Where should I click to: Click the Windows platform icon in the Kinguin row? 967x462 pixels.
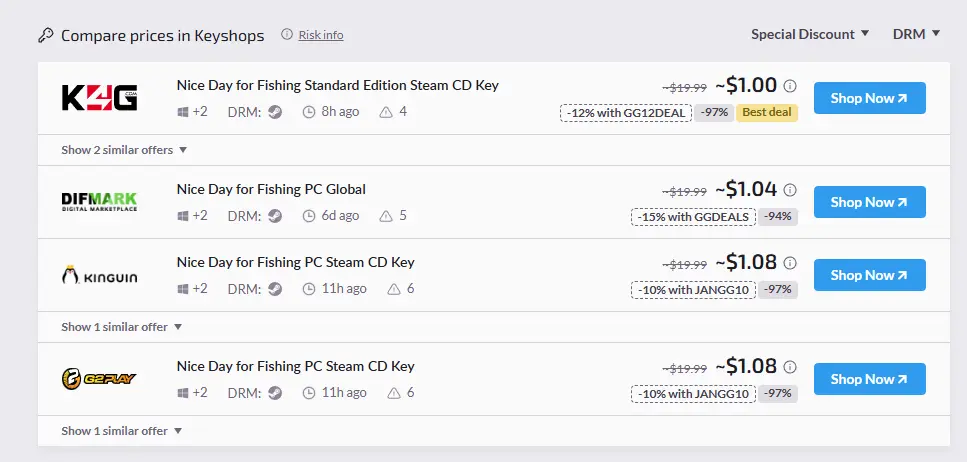(183, 289)
